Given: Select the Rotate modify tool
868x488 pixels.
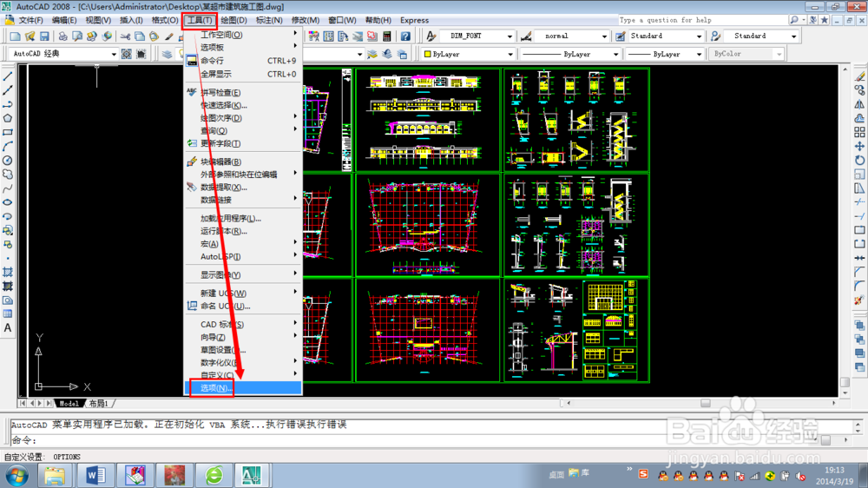Looking at the screenshot, I should pos(859,160).
